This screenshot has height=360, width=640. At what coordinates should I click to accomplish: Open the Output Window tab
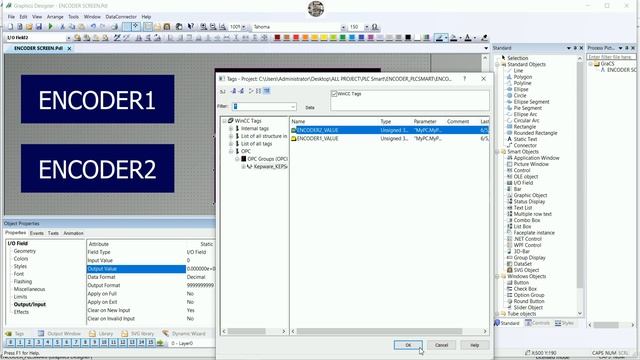tap(59, 333)
